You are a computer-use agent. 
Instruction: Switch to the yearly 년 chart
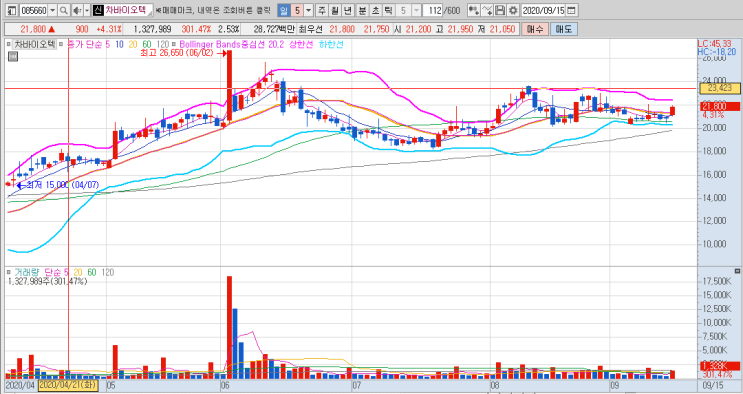click(x=348, y=10)
